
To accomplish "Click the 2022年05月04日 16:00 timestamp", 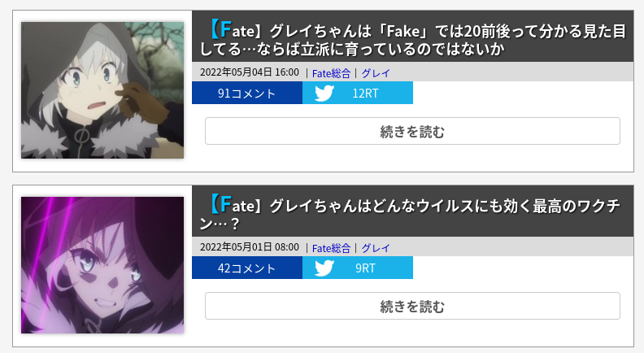I will 250,72.
